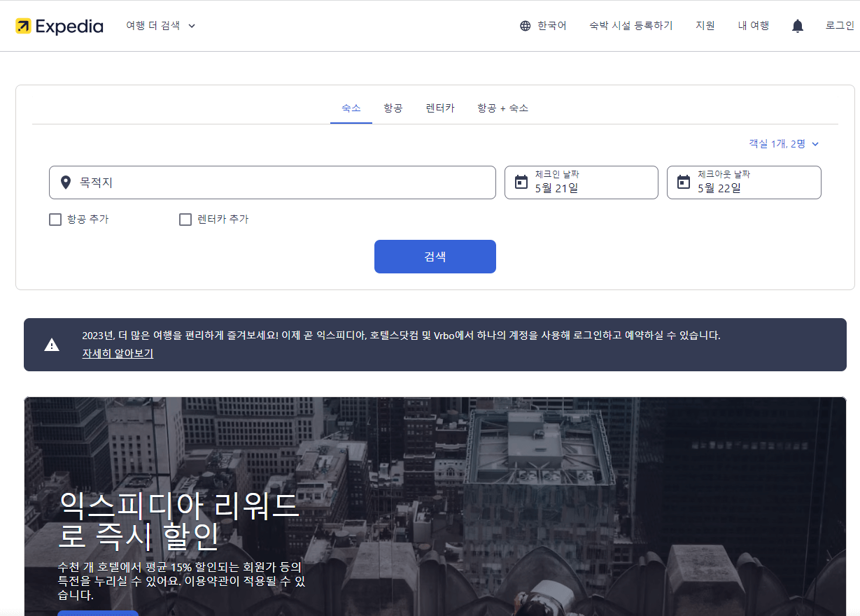Open 숙박 시설 등록하기 link
Screen dimensions: 860x616
(631, 26)
